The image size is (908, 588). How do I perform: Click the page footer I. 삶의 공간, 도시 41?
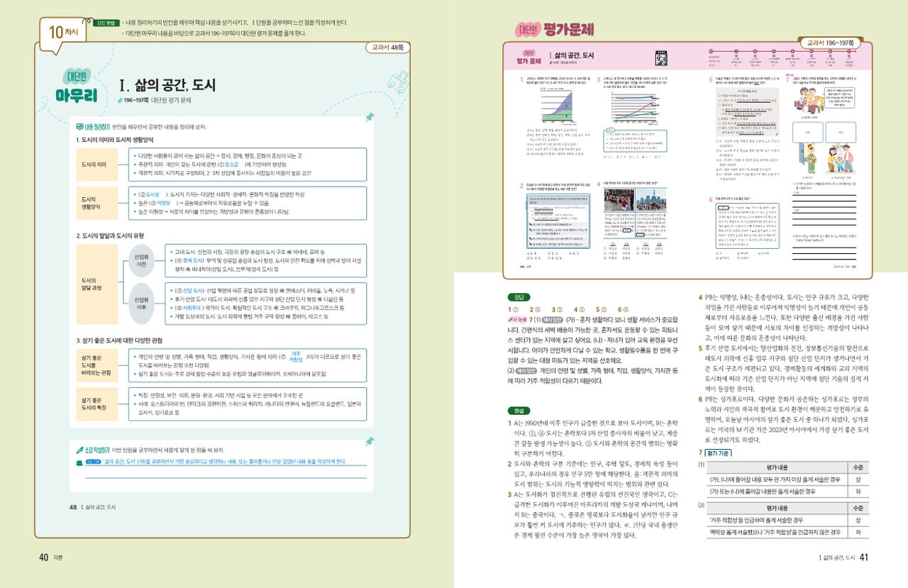tap(843, 557)
